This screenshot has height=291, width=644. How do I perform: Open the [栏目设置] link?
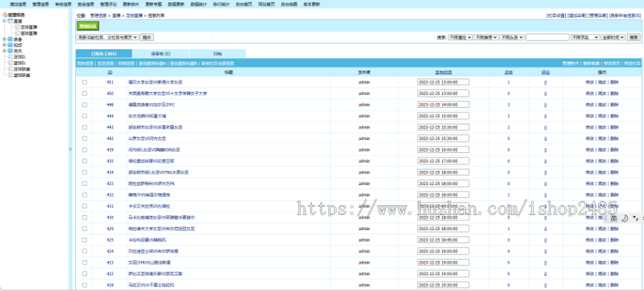(x=556, y=16)
